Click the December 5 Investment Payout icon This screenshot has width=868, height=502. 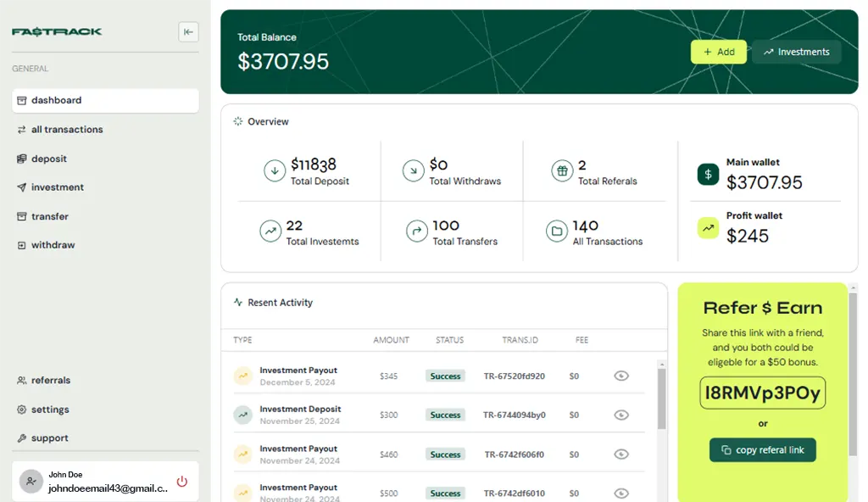243,376
